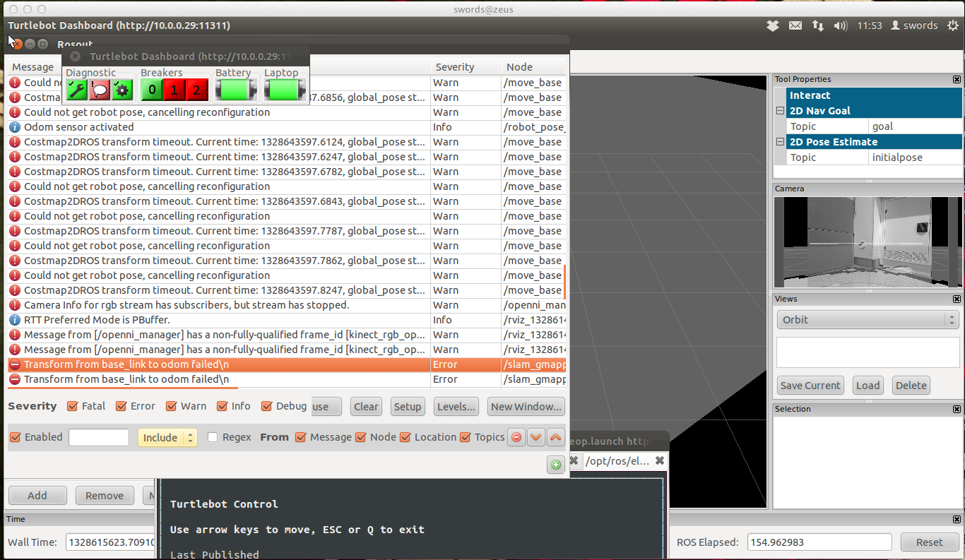Close the Time panel
965x560 pixels.
point(957,520)
